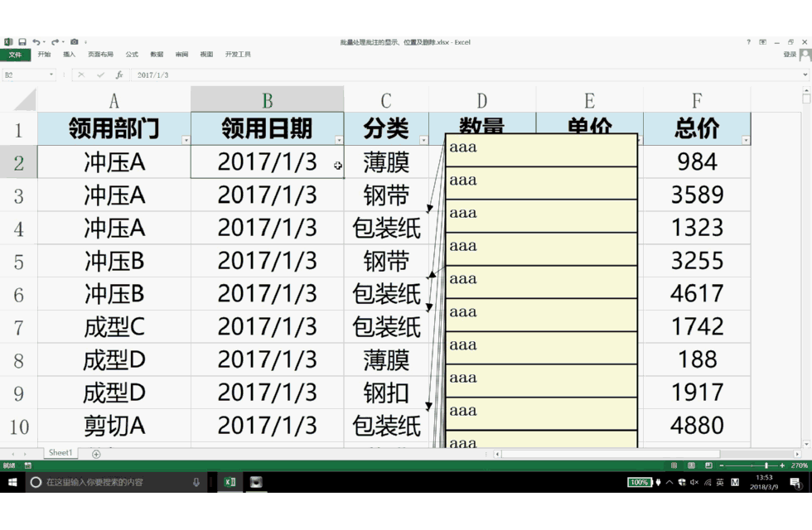Expand hidden icons chevron in system tray
812x530 pixels.
point(669,482)
